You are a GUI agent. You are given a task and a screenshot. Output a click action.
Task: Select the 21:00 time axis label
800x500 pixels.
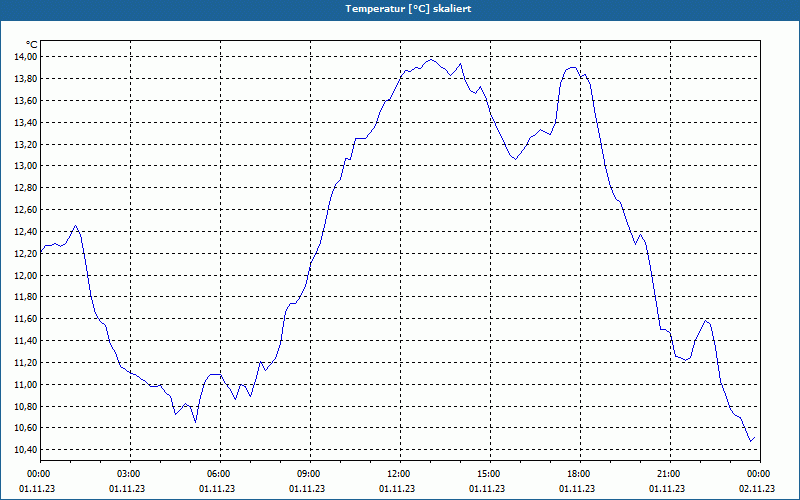coord(669,474)
